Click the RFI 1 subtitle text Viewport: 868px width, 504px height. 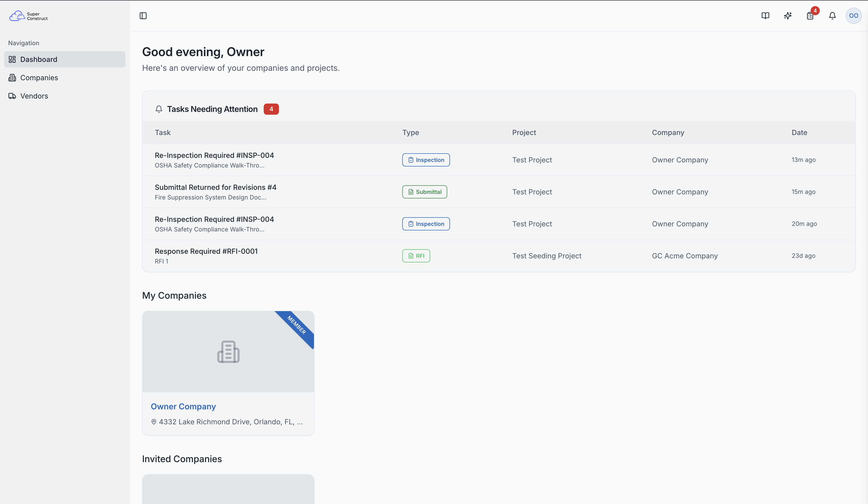[x=161, y=261]
